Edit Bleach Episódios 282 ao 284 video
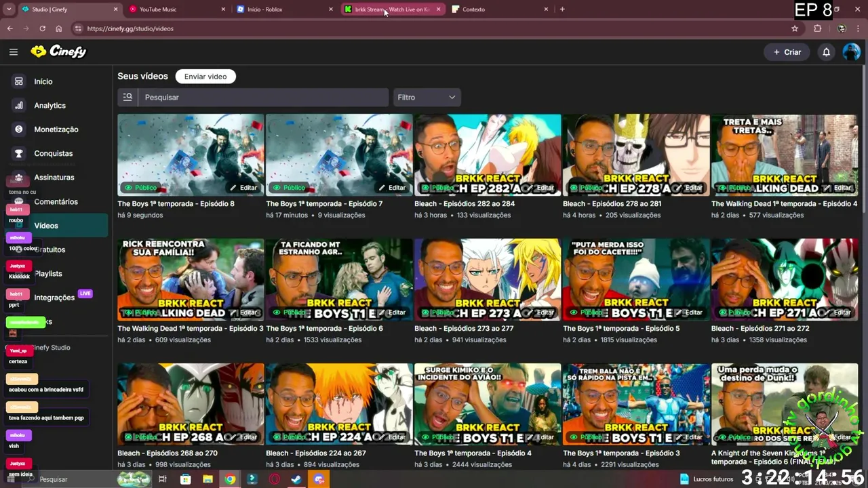The width and height of the screenshot is (868, 488). click(540, 188)
